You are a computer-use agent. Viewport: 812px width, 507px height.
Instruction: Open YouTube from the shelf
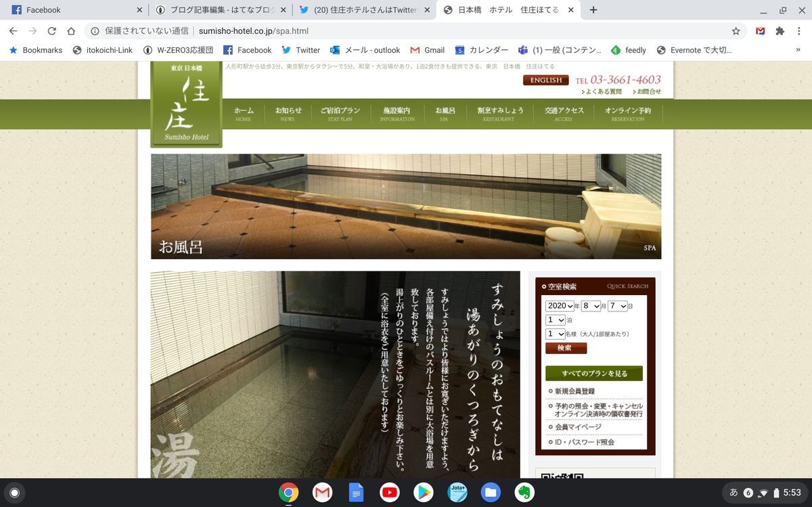pos(390,493)
